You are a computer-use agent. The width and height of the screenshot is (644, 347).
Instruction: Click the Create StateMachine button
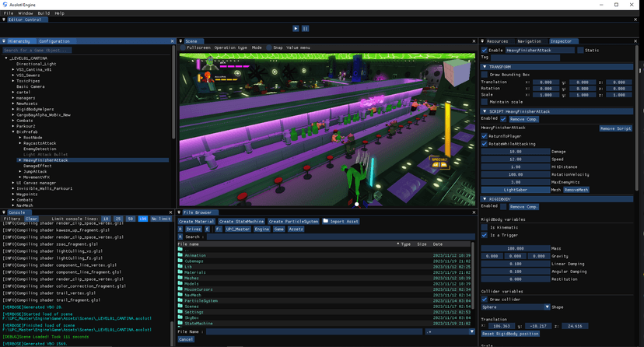click(x=241, y=221)
